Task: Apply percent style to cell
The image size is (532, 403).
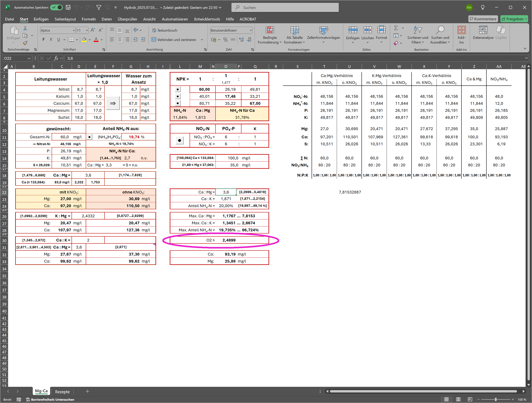Action: click(x=225, y=39)
